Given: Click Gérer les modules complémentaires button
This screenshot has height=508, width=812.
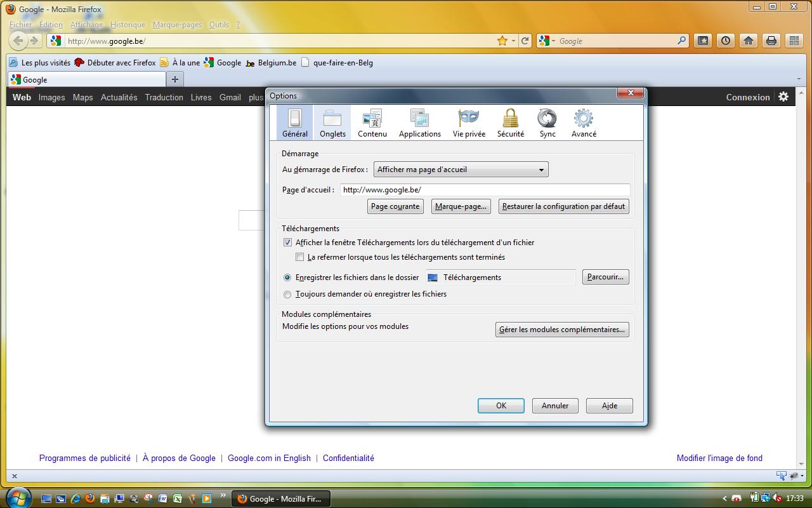Looking at the screenshot, I should 562,330.
